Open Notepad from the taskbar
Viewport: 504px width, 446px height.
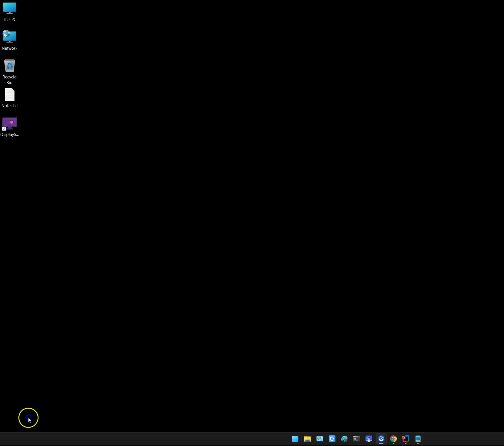418,439
